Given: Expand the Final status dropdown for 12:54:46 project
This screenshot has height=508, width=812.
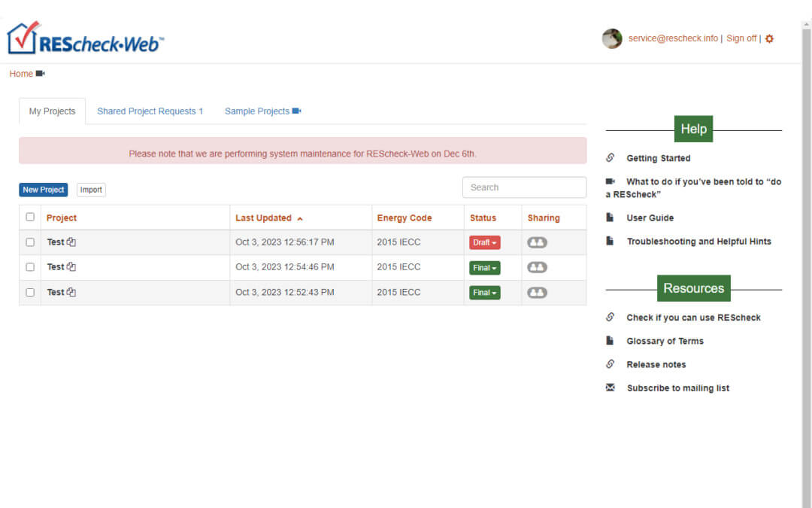Looking at the screenshot, I should (x=484, y=268).
